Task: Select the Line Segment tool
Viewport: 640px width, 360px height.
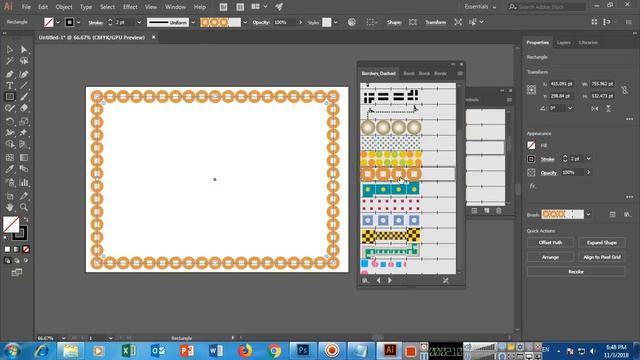Action: (24, 86)
